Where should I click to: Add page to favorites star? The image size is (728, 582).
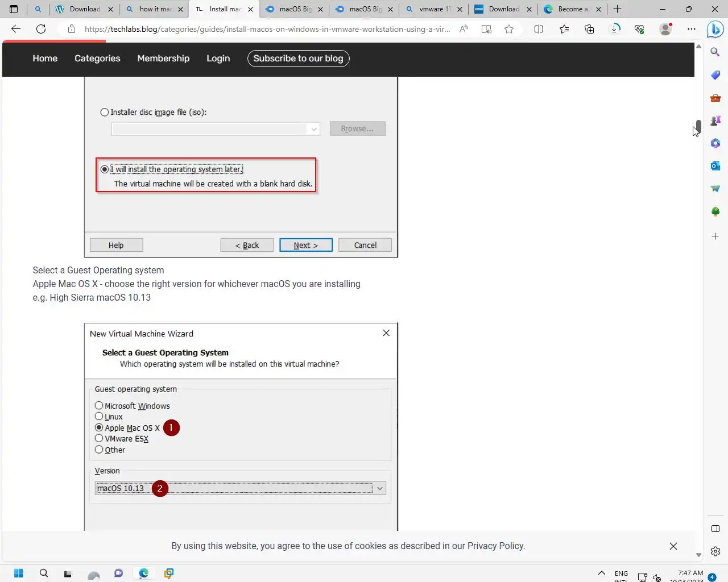coord(509,29)
